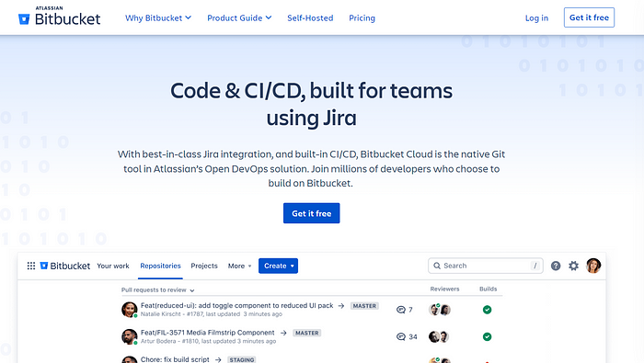Expand the Why Bitbucket menu
This screenshot has height=363, width=644.
point(158,18)
